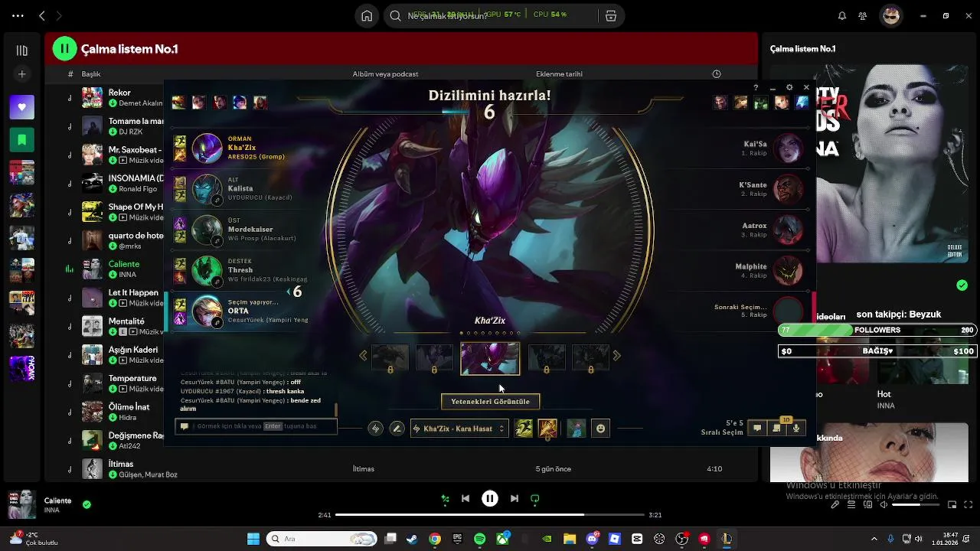Image resolution: width=980 pixels, height=551 pixels.
Task: Sort playlist by Eklenme tarihi header
Action: [x=559, y=74]
